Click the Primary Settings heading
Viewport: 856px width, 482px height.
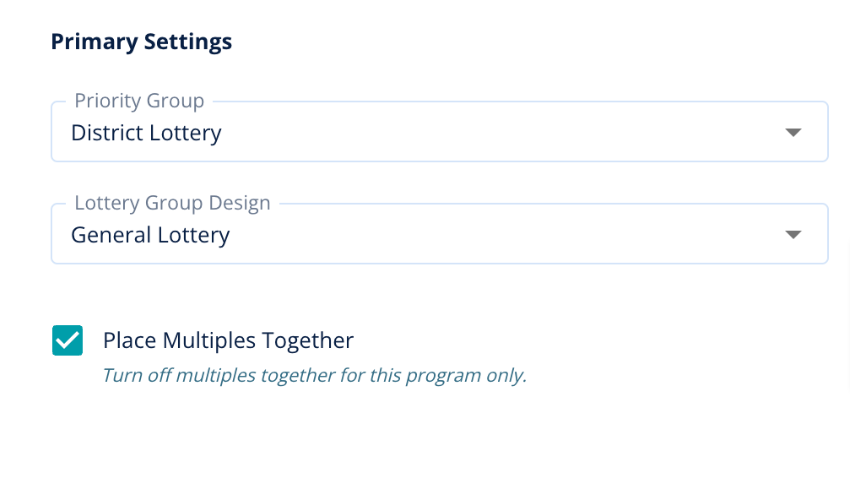pos(141,41)
